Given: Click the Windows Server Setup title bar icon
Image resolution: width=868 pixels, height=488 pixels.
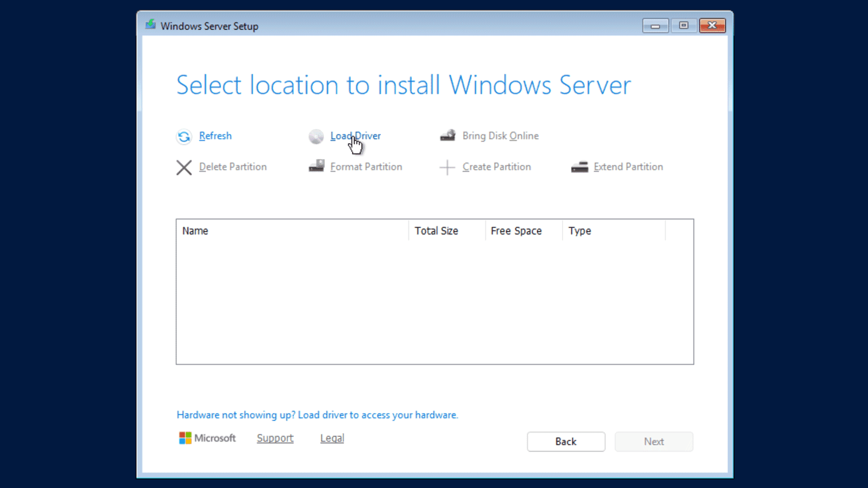Looking at the screenshot, I should [x=150, y=25].
